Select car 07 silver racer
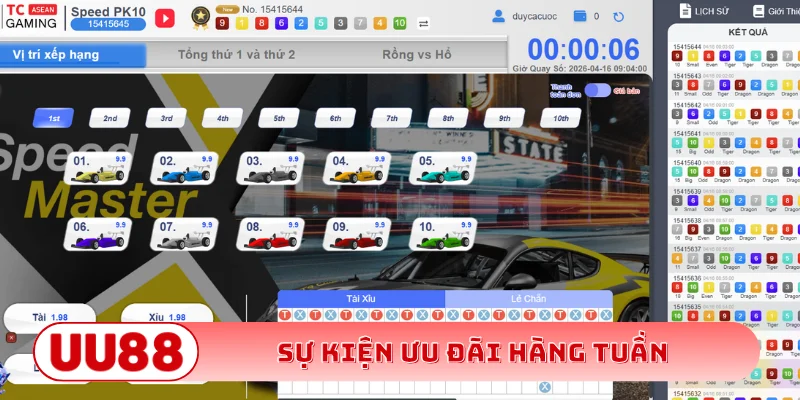 [184, 234]
